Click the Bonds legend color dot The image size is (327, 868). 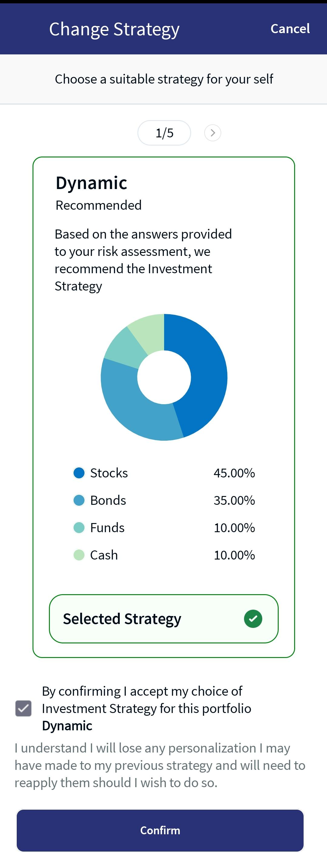click(79, 500)
